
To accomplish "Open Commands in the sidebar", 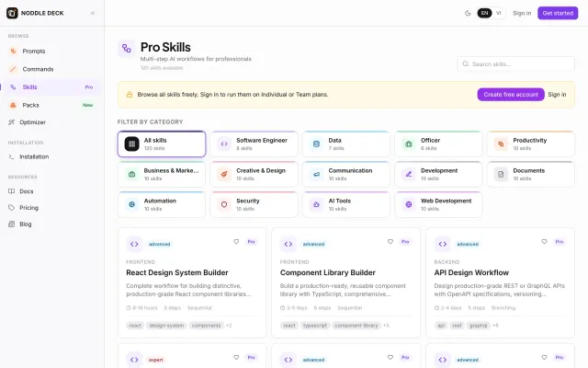I will click(51, 69).
